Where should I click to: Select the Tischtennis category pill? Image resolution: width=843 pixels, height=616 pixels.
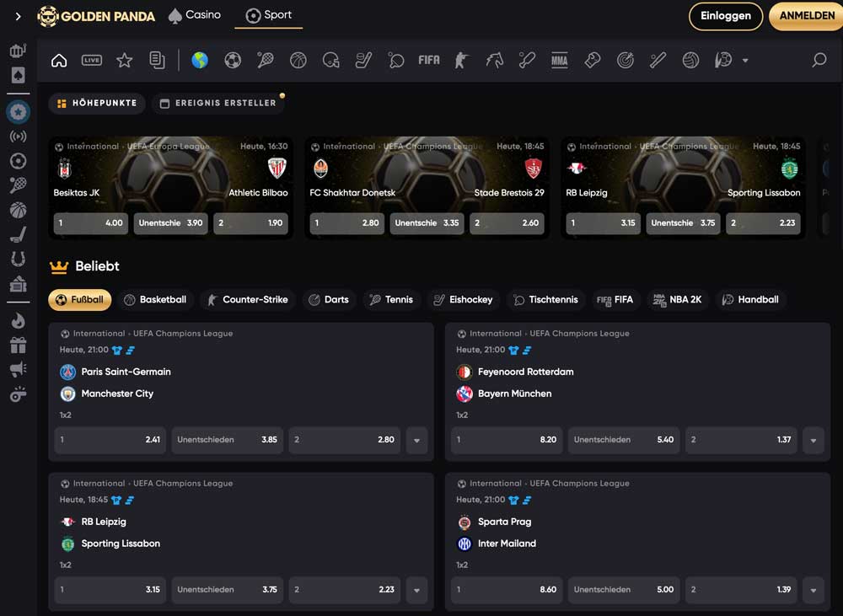(x=545, y=300)
